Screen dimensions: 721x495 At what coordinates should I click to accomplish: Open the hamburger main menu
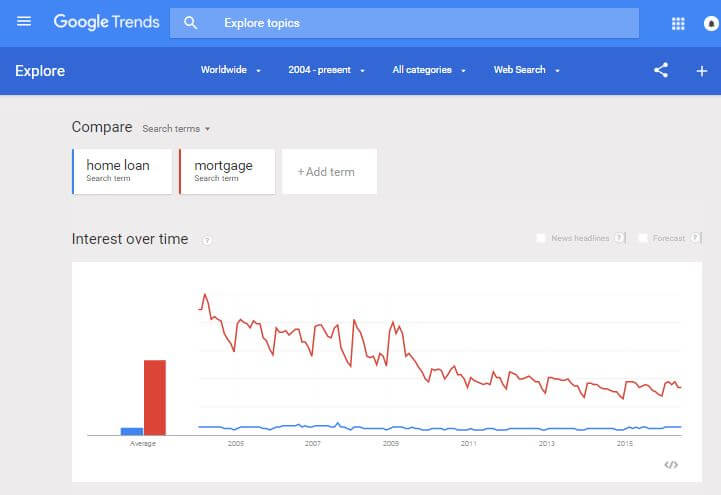[24, 22]
